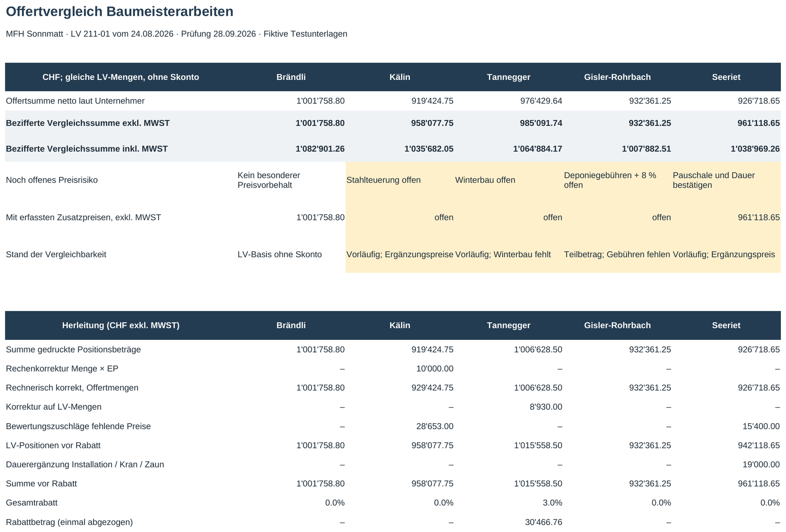
Task: Select row label 'Rechenkorrektur Menge × EP'
Action: pyautogui.click(x=62, y=369)
